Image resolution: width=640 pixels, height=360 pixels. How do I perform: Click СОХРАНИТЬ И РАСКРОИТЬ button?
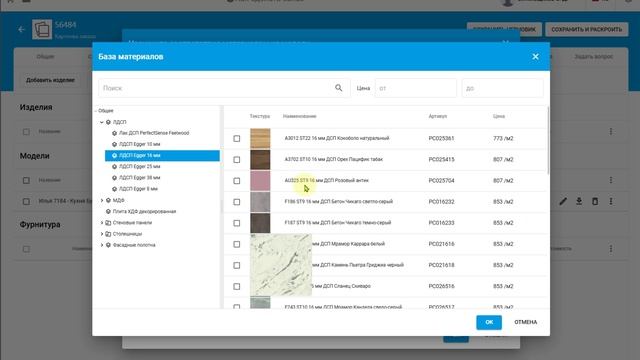pyautogui.click(x=587, y=29)
